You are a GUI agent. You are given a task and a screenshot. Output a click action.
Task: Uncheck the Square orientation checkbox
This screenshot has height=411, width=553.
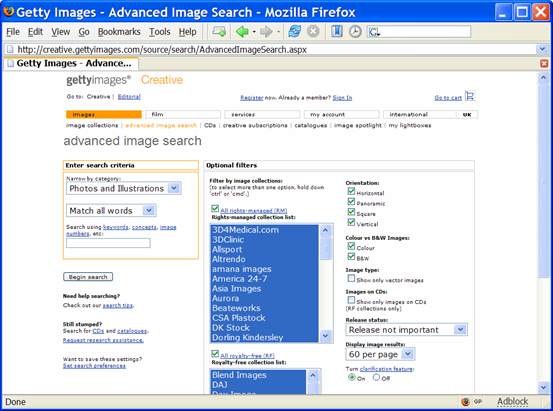click(351, 212)
